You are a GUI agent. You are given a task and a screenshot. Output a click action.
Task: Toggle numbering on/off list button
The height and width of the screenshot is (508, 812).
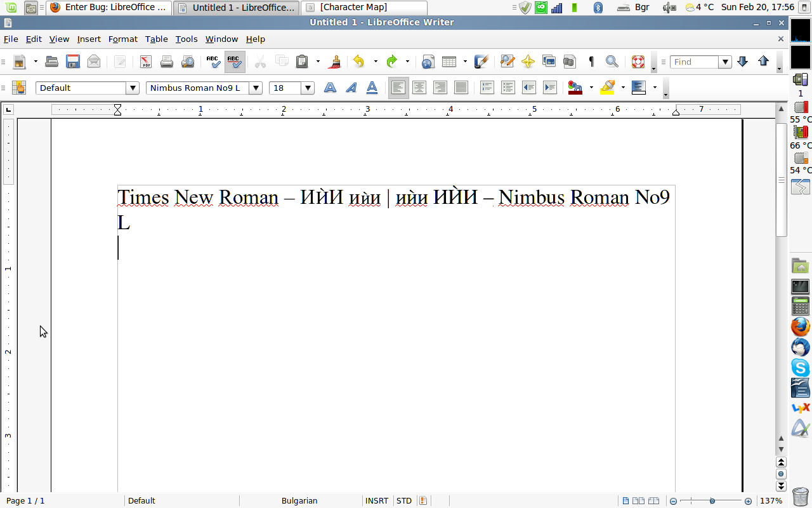pyautogui.click(x=487, y=88)
